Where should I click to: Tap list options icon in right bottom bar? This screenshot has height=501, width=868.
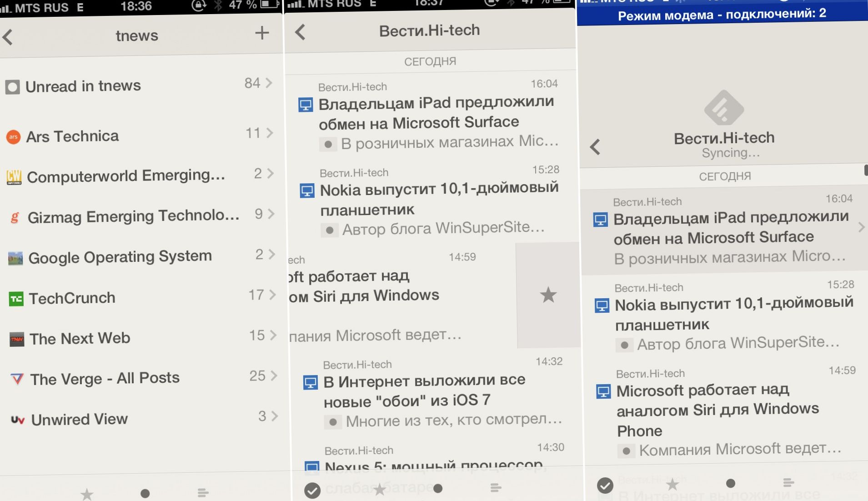click(x=788, y=482)
